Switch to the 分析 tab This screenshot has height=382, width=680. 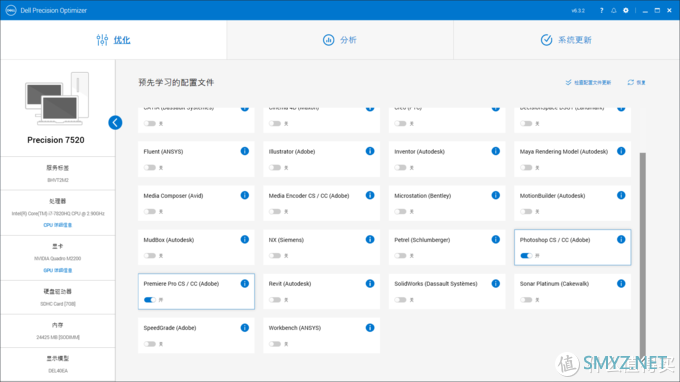pyautogui.click(x=340, y=40)
